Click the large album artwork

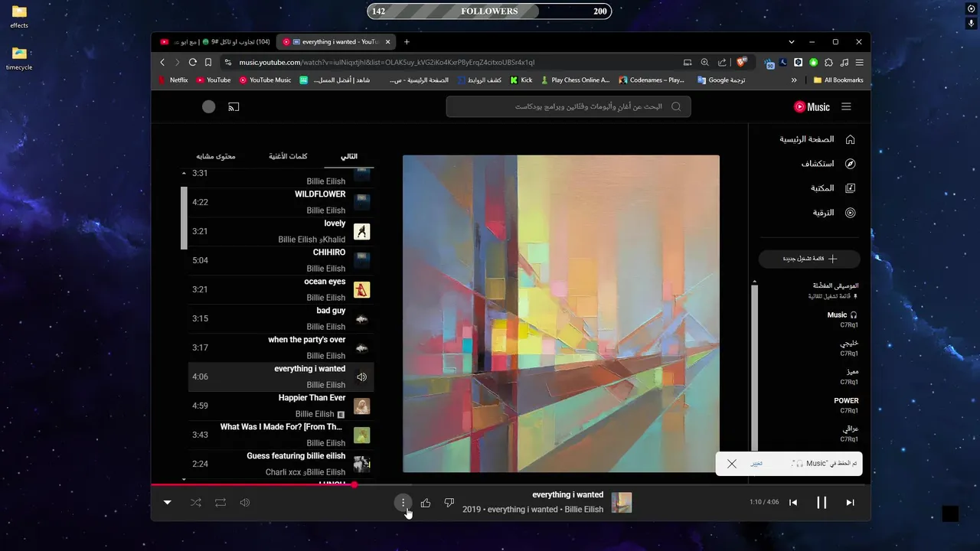561,314
